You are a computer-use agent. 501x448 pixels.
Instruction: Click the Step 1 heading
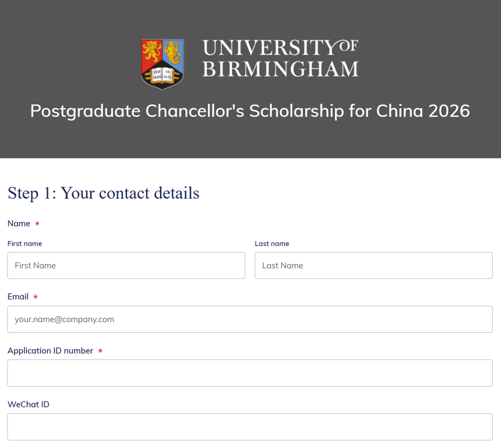click(103, 193)
